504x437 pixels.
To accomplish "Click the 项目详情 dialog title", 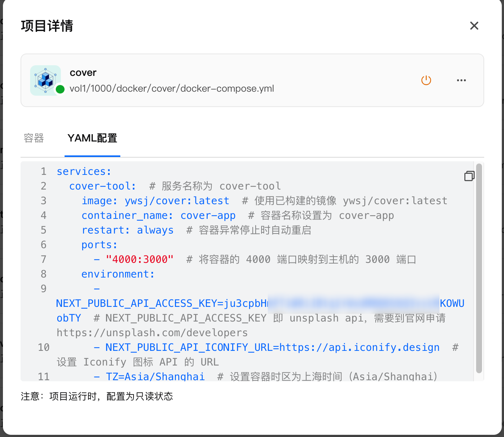I will click(x=47, y=26).
